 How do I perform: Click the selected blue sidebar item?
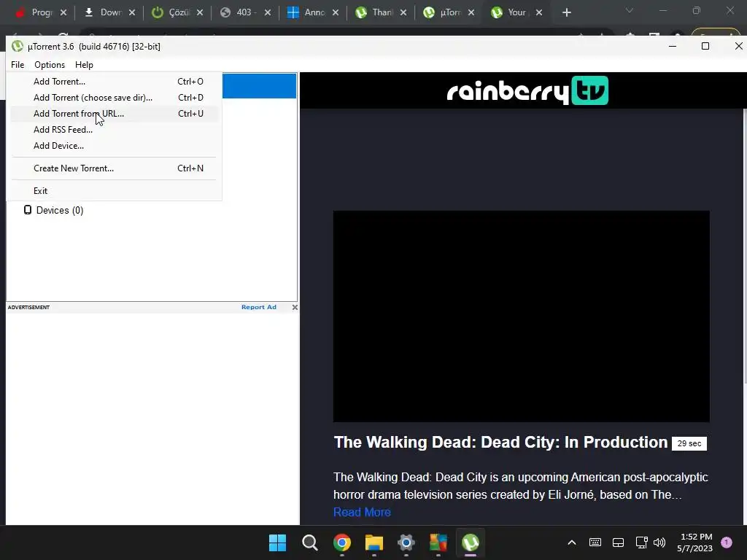pyautogui.click(x=259, y=86)
